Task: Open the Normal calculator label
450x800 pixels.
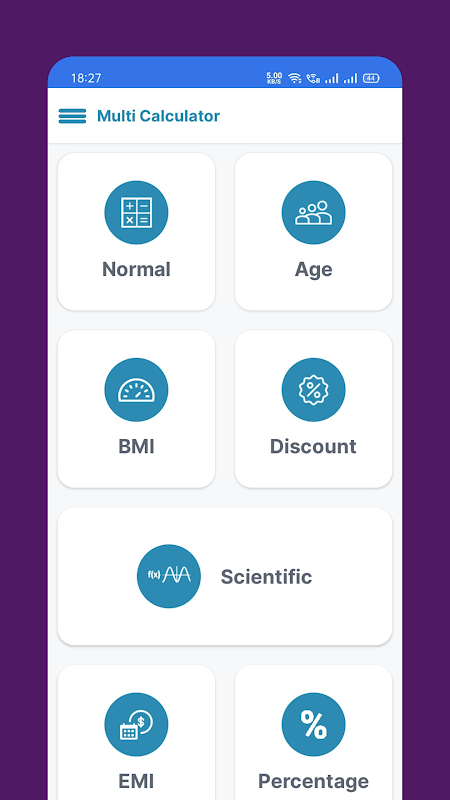Action: pos(136,269)
